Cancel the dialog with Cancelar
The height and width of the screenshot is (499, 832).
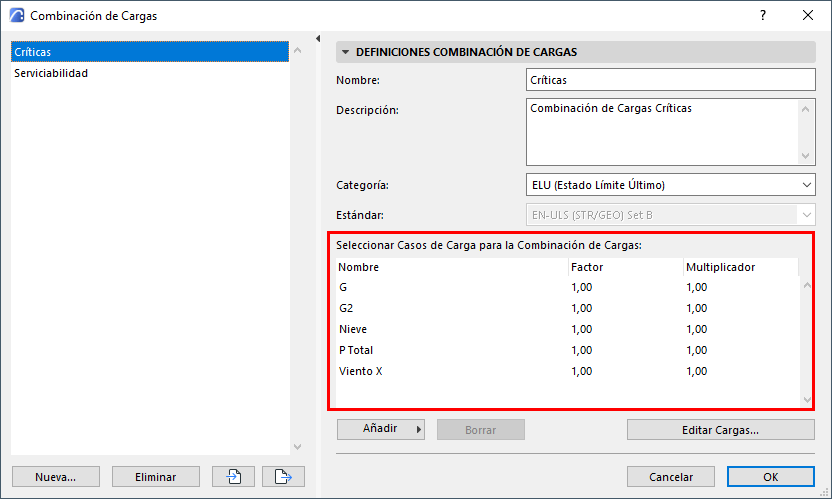point(671,477)
